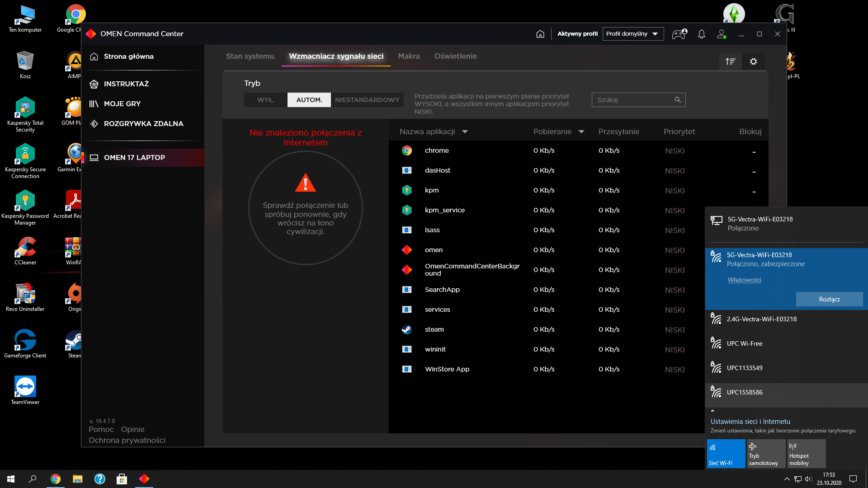Click the bell notifications icon

[702, 34]
